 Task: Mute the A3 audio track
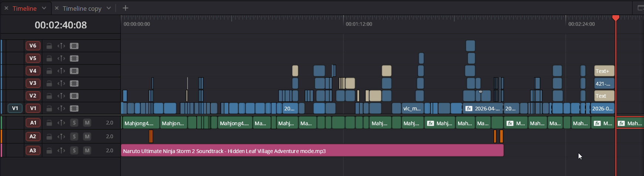[x=87, y=150]
